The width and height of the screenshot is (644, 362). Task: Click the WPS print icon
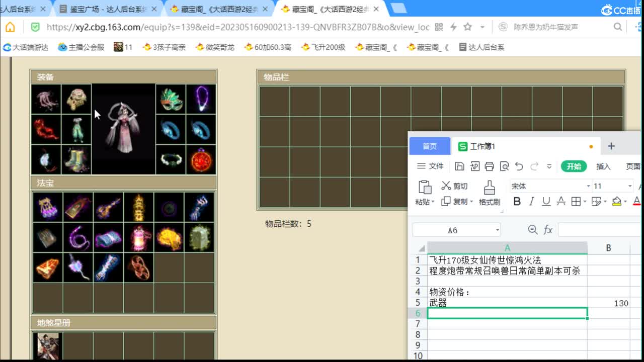click(x=490, y=166)
